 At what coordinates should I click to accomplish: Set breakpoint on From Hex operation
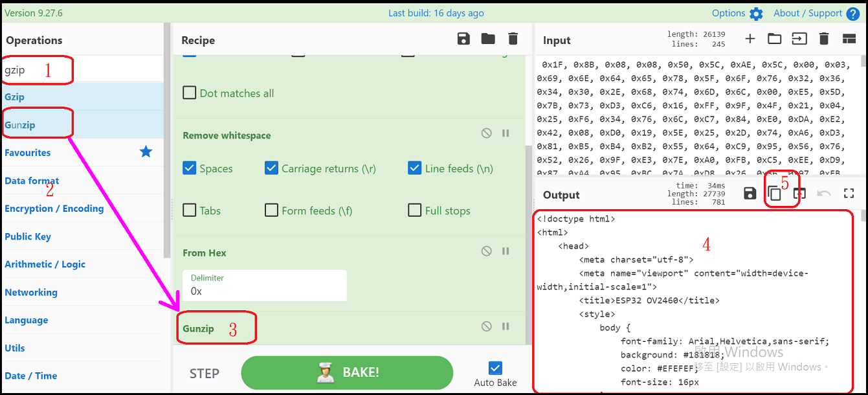tap(506, 251)
